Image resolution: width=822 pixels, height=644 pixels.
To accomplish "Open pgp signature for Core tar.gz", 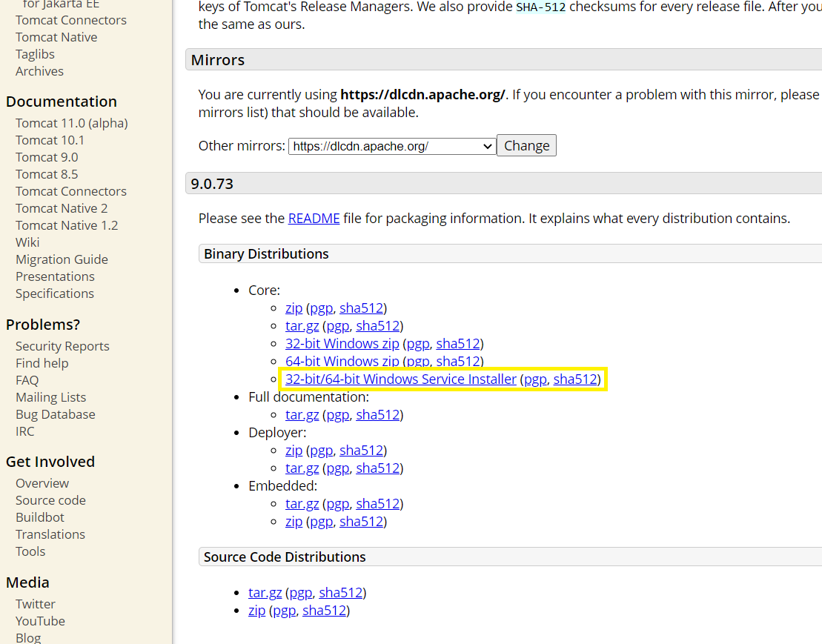I will (x=337, y=326).
